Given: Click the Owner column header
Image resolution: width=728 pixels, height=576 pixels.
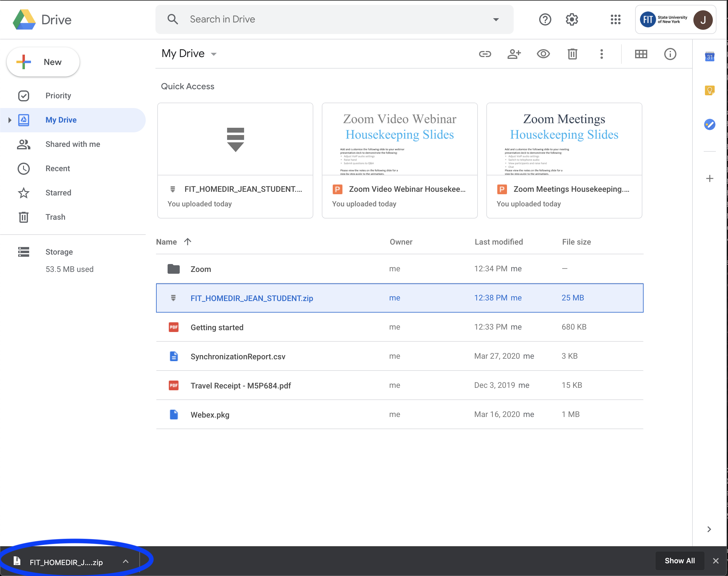Looking at the screenshot, I should coord(401,242).
